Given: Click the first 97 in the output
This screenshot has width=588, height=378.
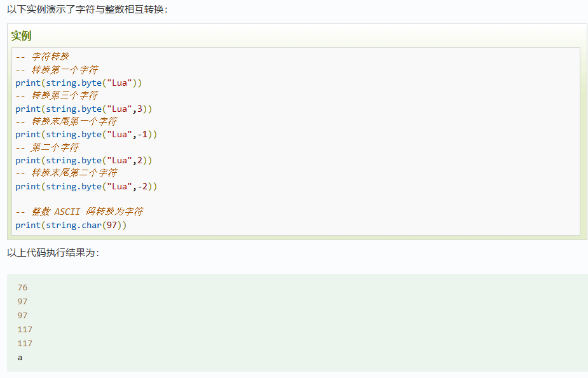Looking at the screenshot, I should tap(22, 301).
